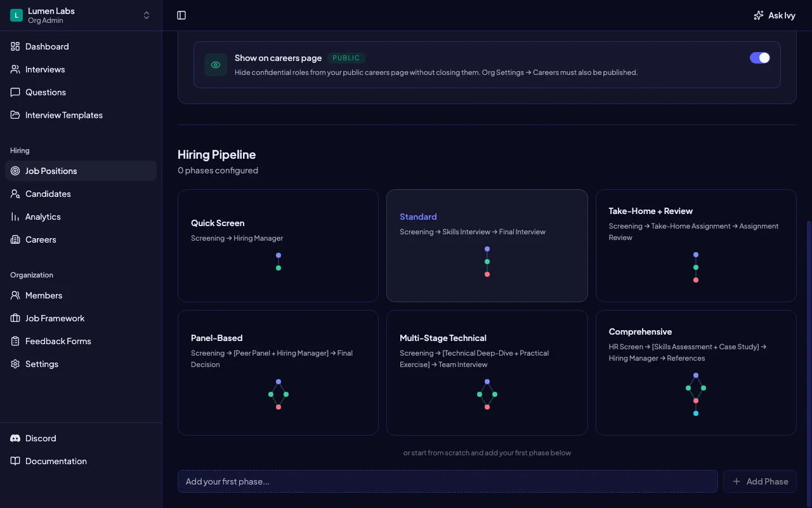Image resolution: width=812 pixels, height=508 pixels.
Task: Choose the Quick Screen pipeline template
Action: click(278, 246)
